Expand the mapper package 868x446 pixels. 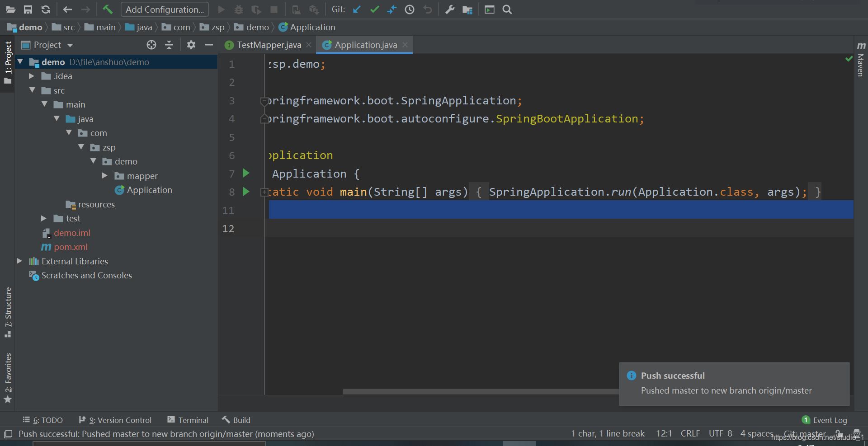pyautogui.click(x=105, y=175)
